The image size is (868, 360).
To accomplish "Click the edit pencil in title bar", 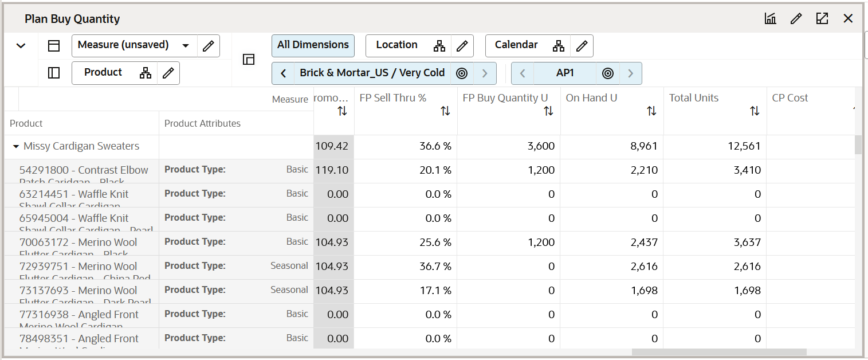I will point(796,19).
